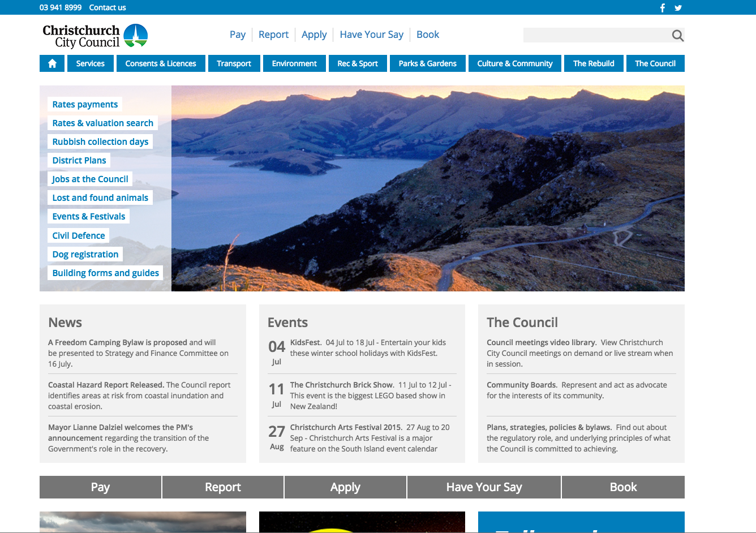756x533 pixels.
Task: Open Building forms and guides link
Action: point(105,273)
